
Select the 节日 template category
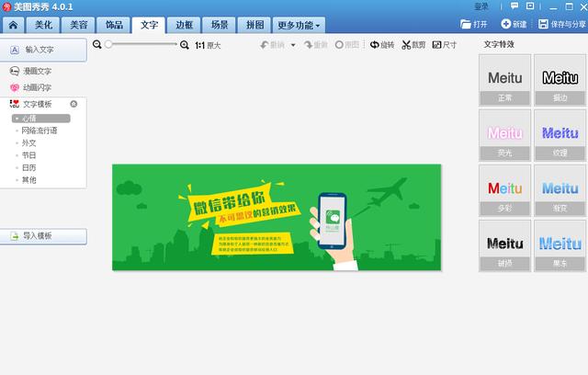click(28, 155)
